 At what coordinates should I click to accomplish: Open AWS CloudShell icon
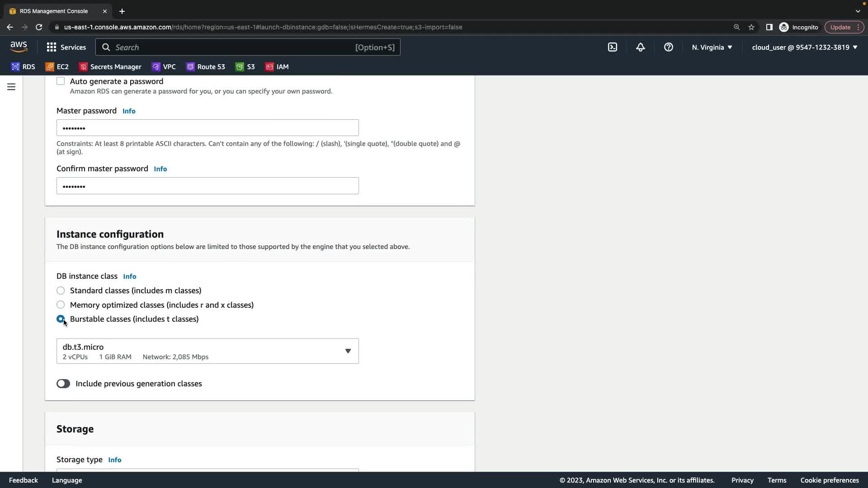612,47
